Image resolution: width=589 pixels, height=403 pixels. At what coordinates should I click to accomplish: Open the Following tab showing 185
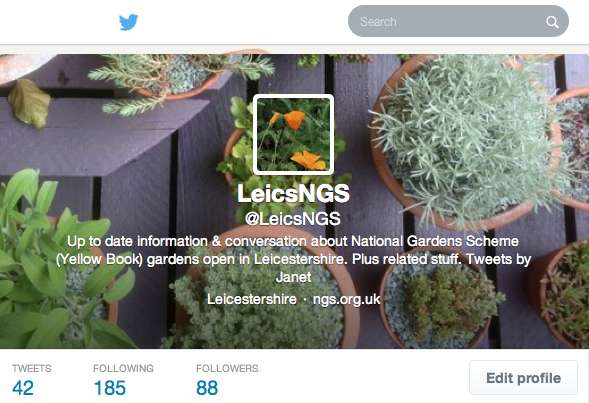point(123,380)
